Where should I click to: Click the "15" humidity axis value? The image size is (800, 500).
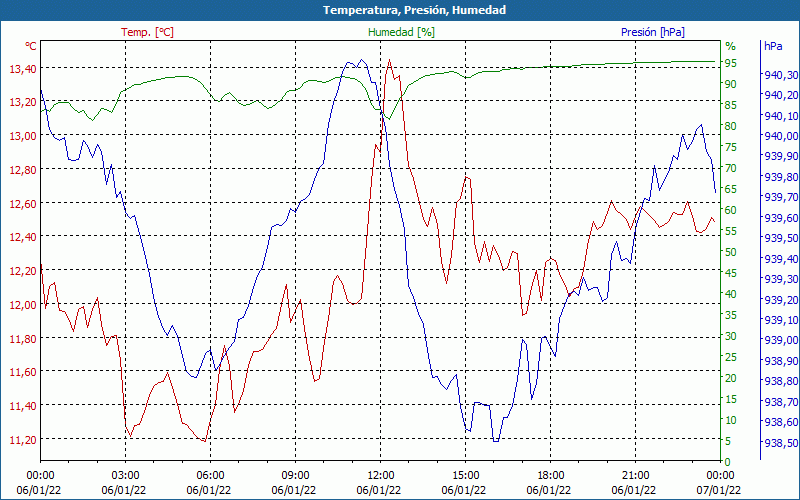tap(731, 398)
